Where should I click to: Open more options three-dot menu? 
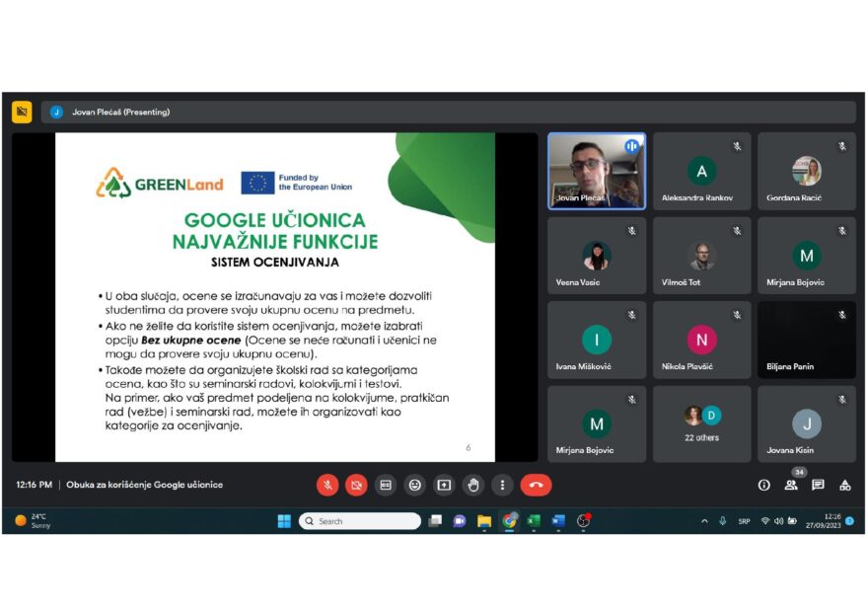point(502,486)
